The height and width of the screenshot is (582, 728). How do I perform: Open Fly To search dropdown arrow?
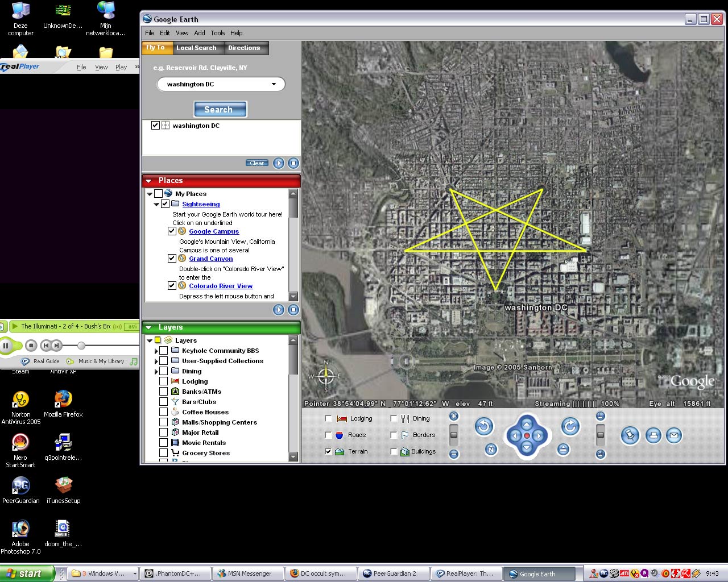(274, 84)
